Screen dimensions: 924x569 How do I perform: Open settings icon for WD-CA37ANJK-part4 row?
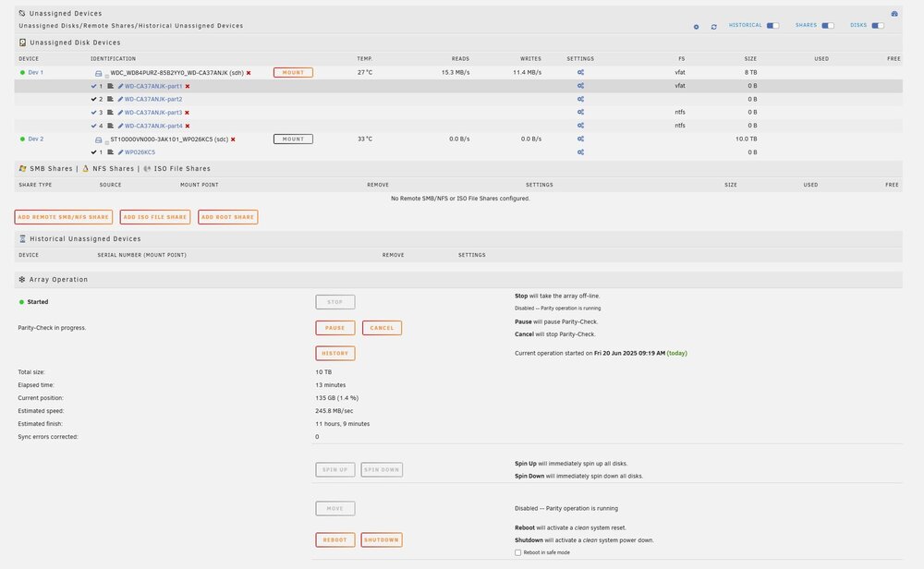pyautogui.click(x=580, y=126)
